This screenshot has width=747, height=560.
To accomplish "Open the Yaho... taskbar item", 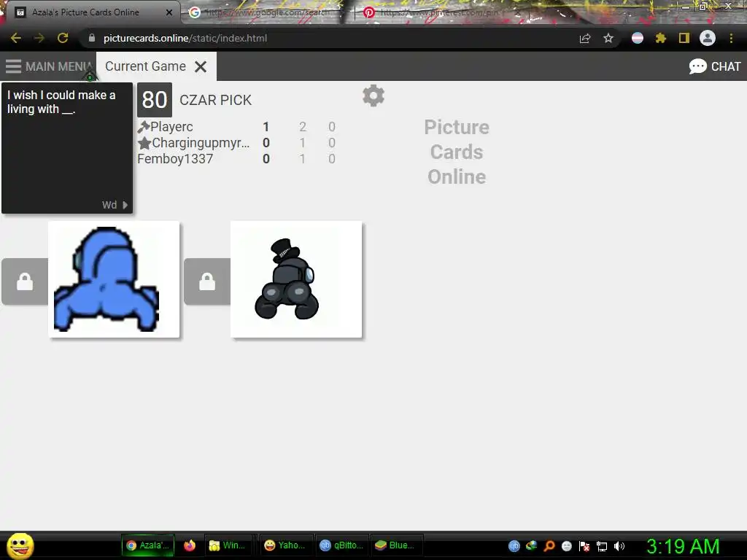I will point(285,545).
